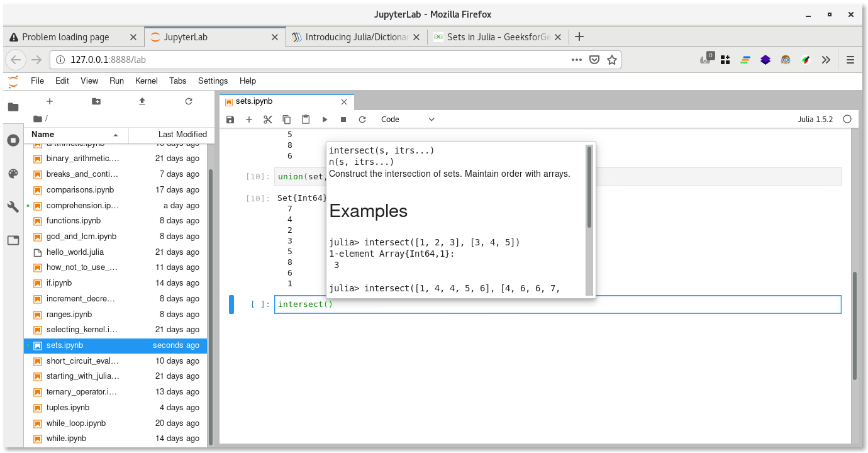The width and height of the screenshot is (868, 453).
Task: Open the running terminals and kernels panel
Action: coord(13,140)
